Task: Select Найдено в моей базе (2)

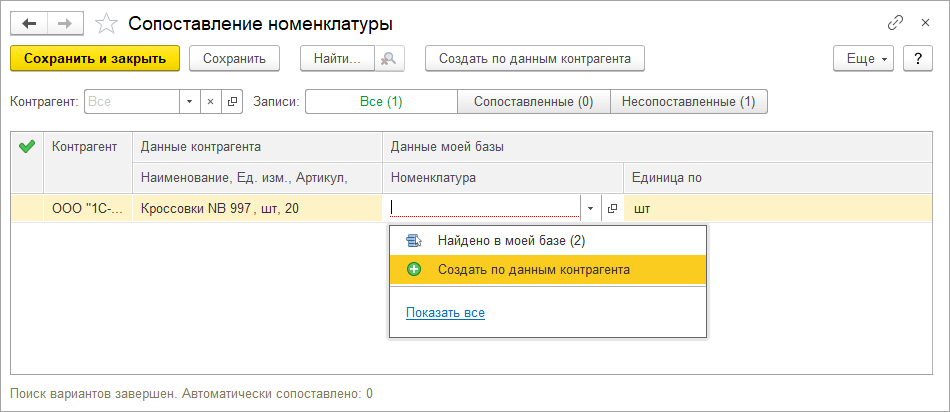Action: [x=498, y=241]
